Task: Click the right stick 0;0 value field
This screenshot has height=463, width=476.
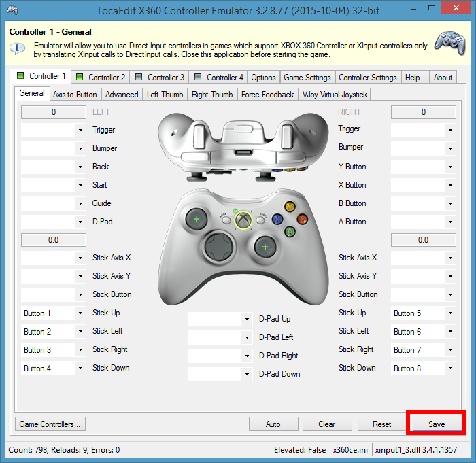Action: point(423,240)
